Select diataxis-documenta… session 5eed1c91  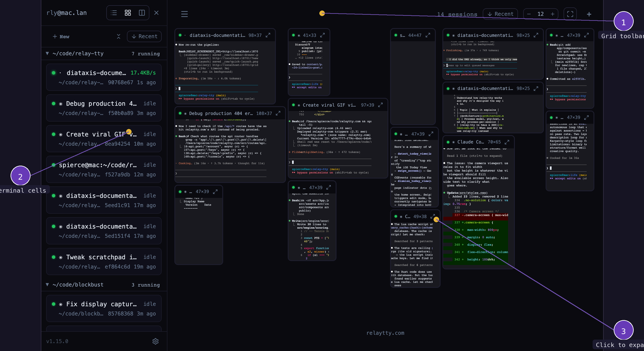click(x=104, y=200)
